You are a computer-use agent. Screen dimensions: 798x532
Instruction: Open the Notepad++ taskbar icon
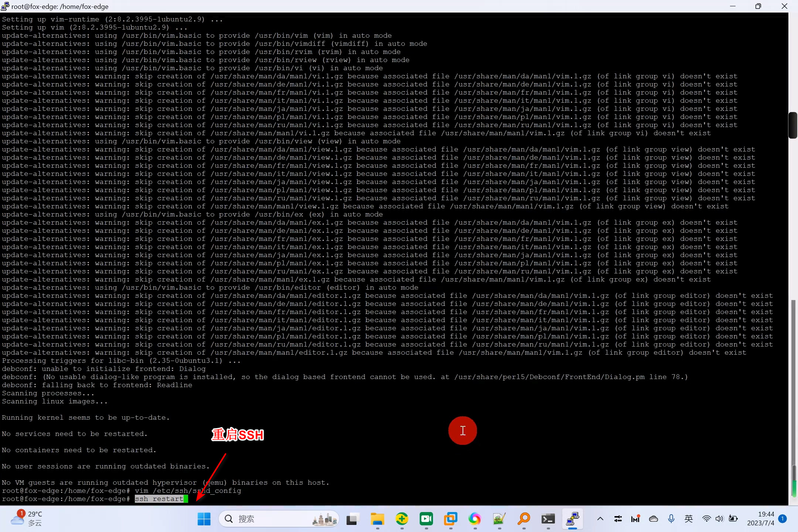pos(499,519)
